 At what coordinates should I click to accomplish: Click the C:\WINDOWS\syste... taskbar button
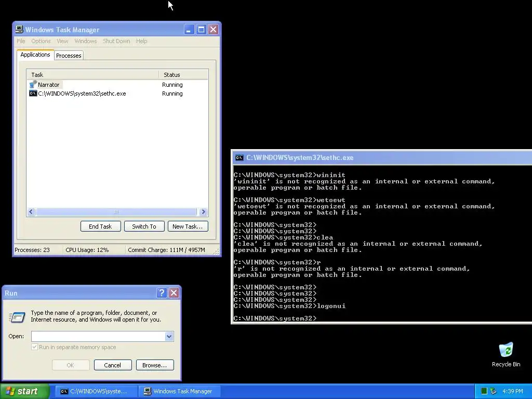point(96,391)
